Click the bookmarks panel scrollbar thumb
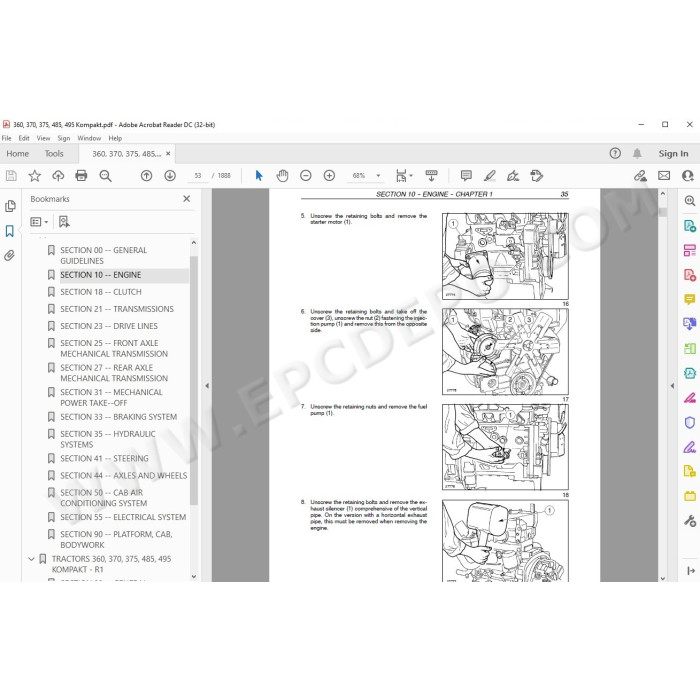Viewport: 700px width, 700px height. point(194,380)
